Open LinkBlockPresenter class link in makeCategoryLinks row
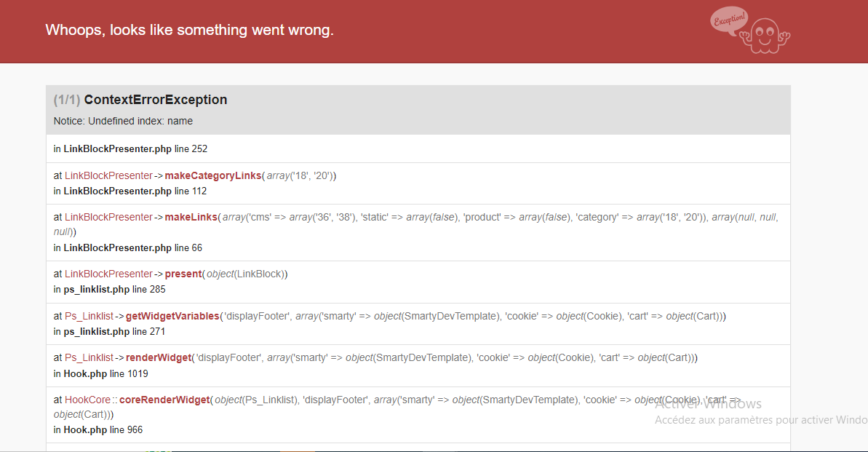Viewport: 868px width, 452px height. click(x=108, y=175)
